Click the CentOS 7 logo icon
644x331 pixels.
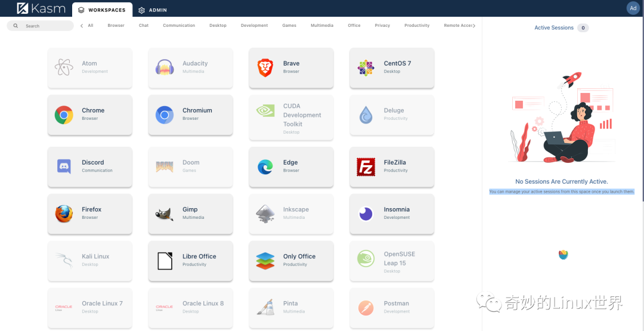[x=366, y=67]
